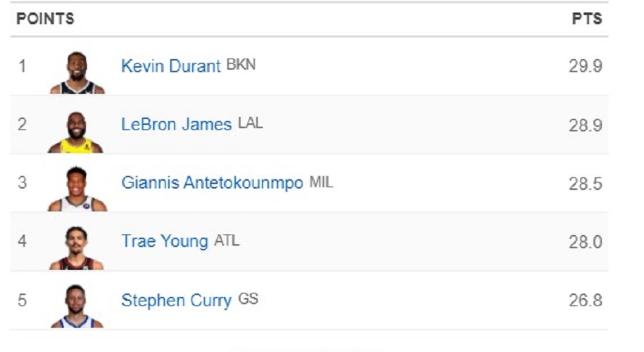644x352 pixels.
Task: Click the POINTS table heading
Action: (x=45, y=19)
